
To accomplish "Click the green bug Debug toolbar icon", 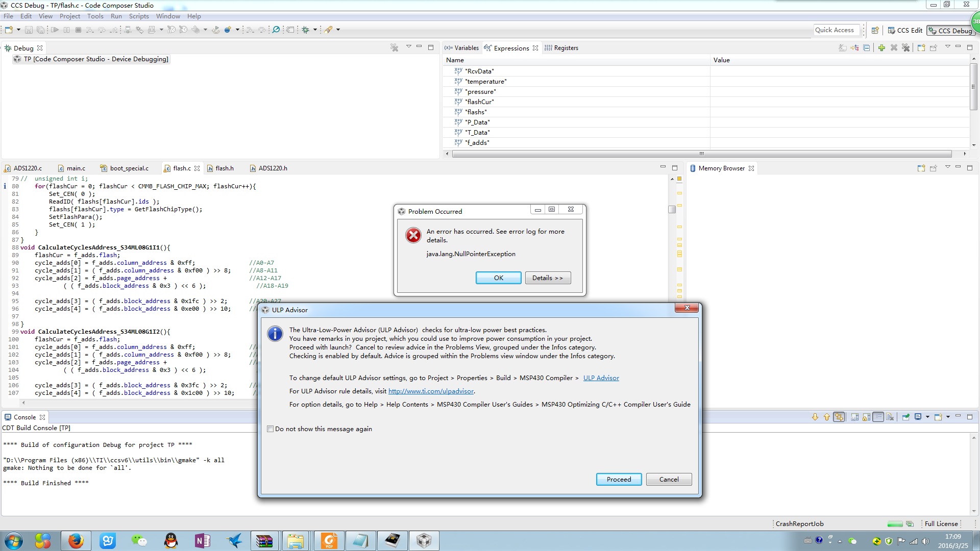I will [306, 30].
